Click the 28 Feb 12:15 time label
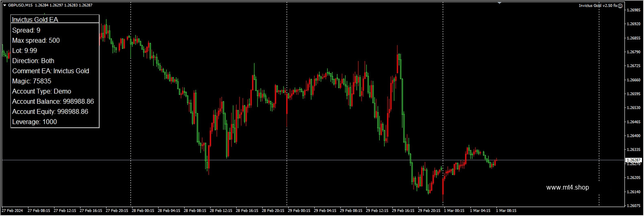Screen dimensions: 644x216 click(x=222, y=211)
